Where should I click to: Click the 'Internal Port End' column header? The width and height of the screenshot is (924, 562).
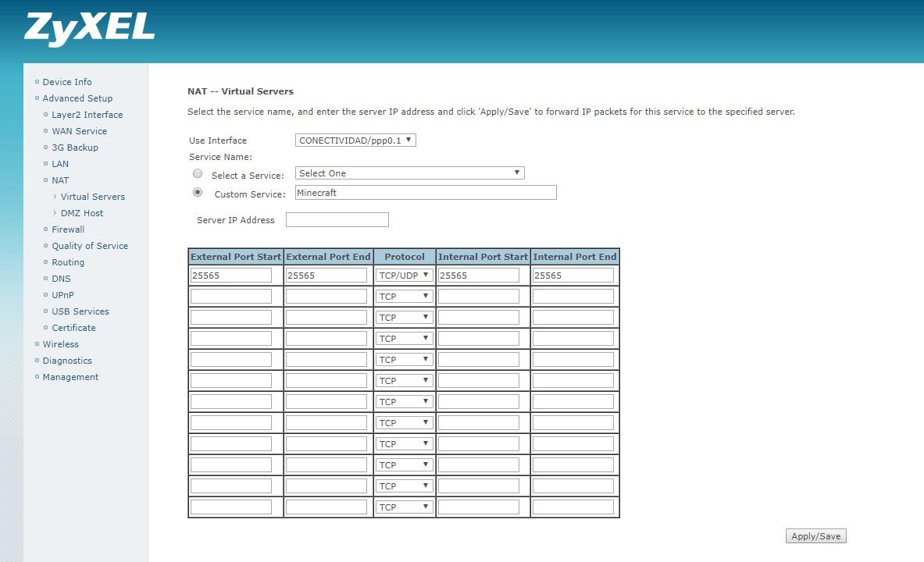point(575,257)
